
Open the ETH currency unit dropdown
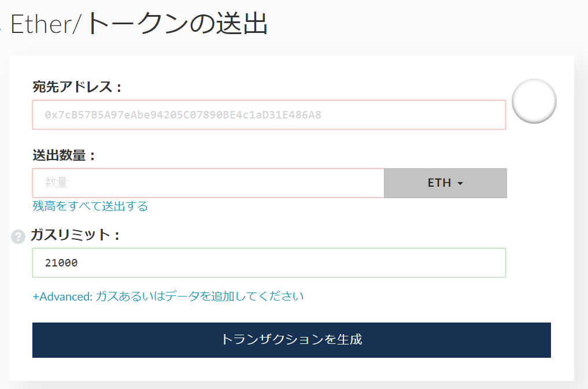(445, 183)
